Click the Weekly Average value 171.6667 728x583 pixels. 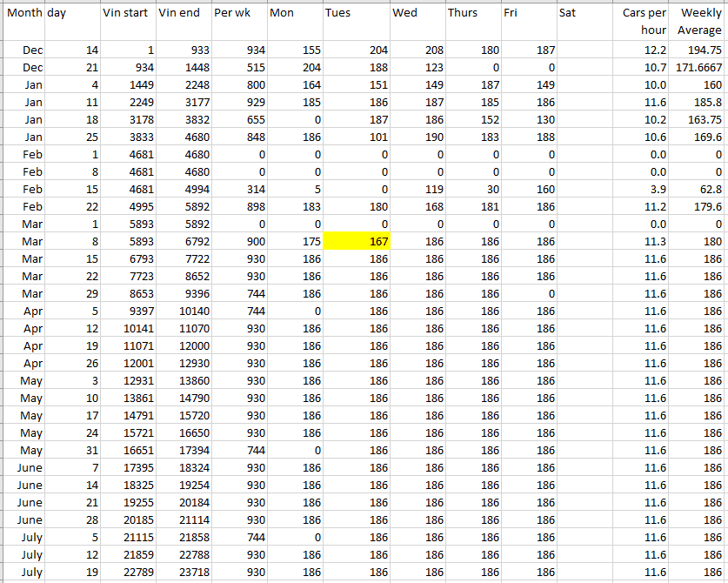(698, 67)
